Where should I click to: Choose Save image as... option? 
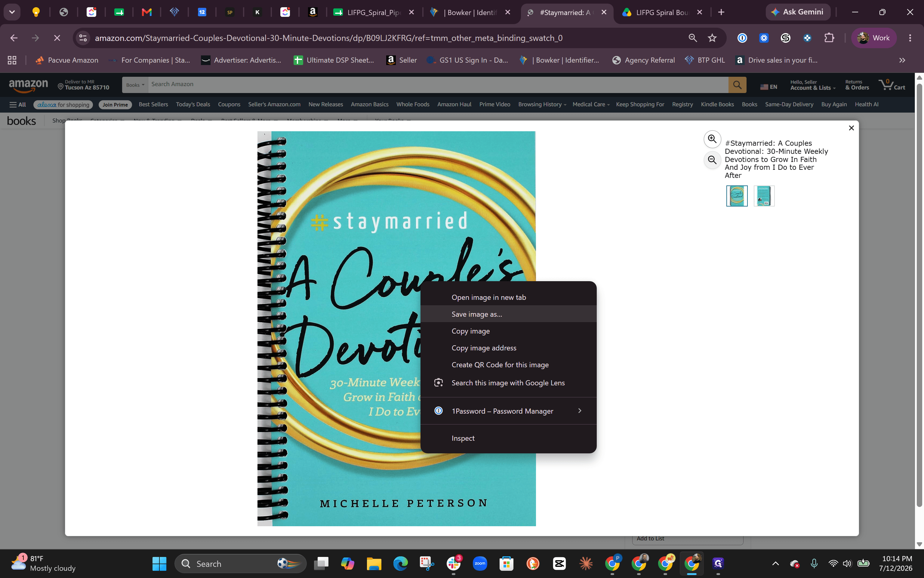508,314
